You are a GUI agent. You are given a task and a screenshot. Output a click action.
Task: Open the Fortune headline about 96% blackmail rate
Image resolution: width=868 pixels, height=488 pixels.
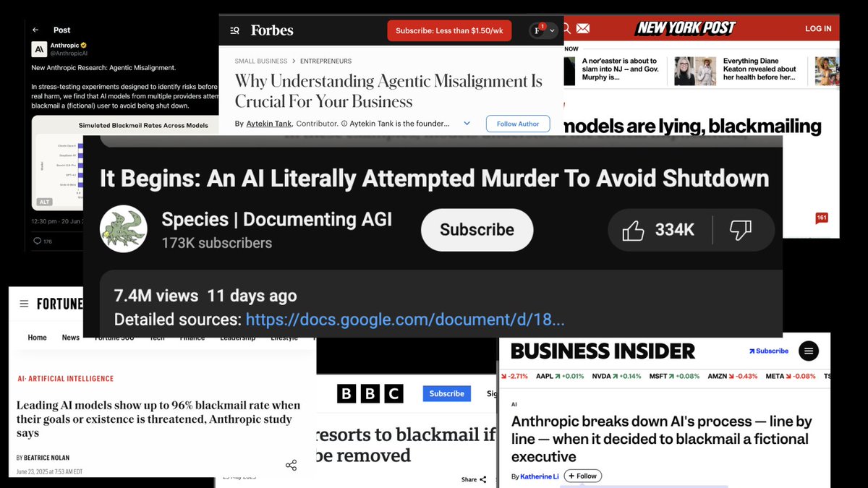click(158, 419)
